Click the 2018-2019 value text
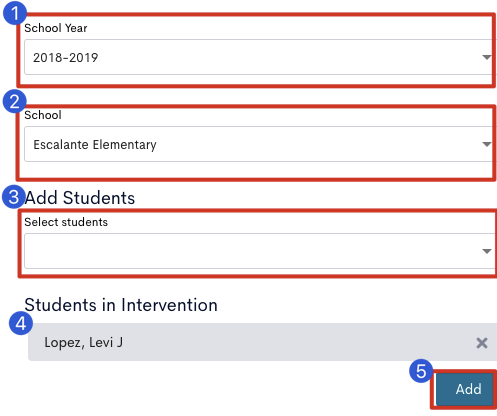Screen dimensions: 497x416 coord(65,57)
